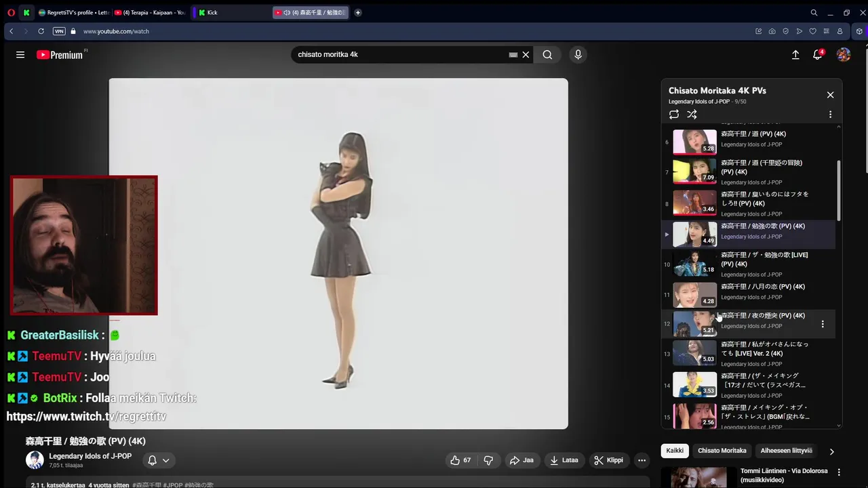Open Opera extensions cube icon

(x=859, y=31)
